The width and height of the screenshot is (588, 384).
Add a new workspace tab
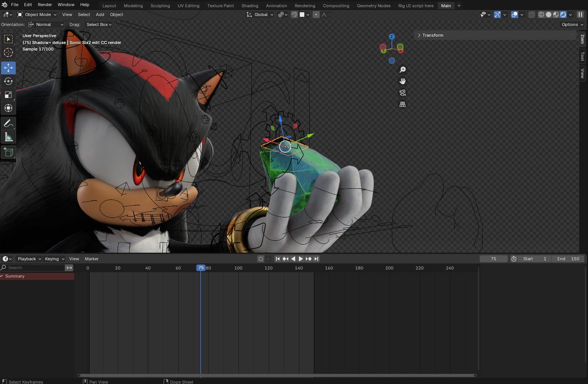click(459, 6)
